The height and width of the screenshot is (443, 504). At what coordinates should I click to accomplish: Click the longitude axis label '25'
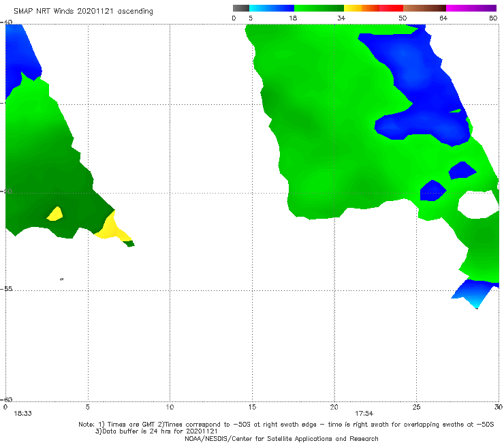click(x=416, y=407)
